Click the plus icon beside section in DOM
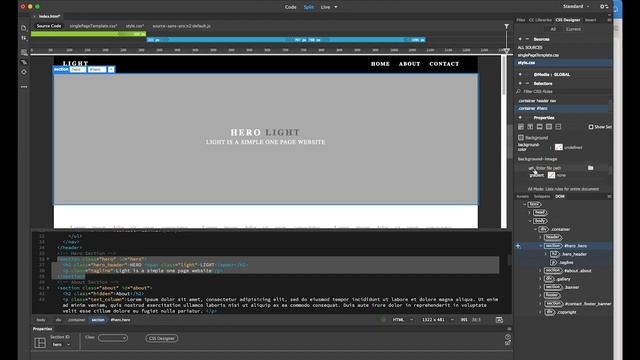 (x=518, y=246)
